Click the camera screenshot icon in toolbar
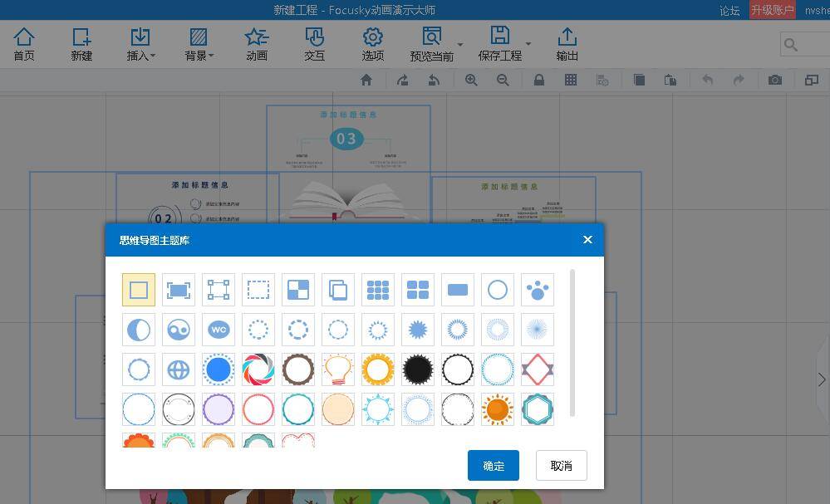Screen dimensions: 830x504 (774, 80)
